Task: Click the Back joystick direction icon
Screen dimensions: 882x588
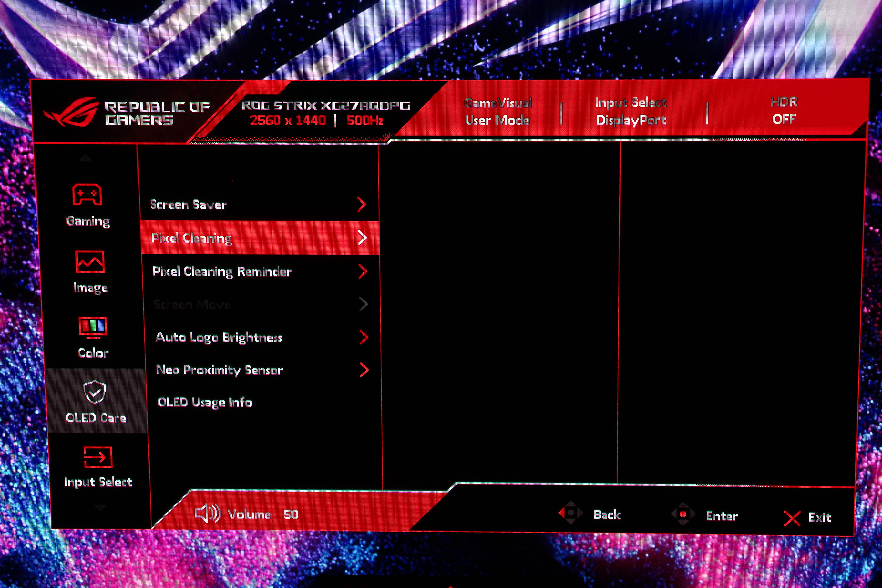Action: click(x=571, y=512)
